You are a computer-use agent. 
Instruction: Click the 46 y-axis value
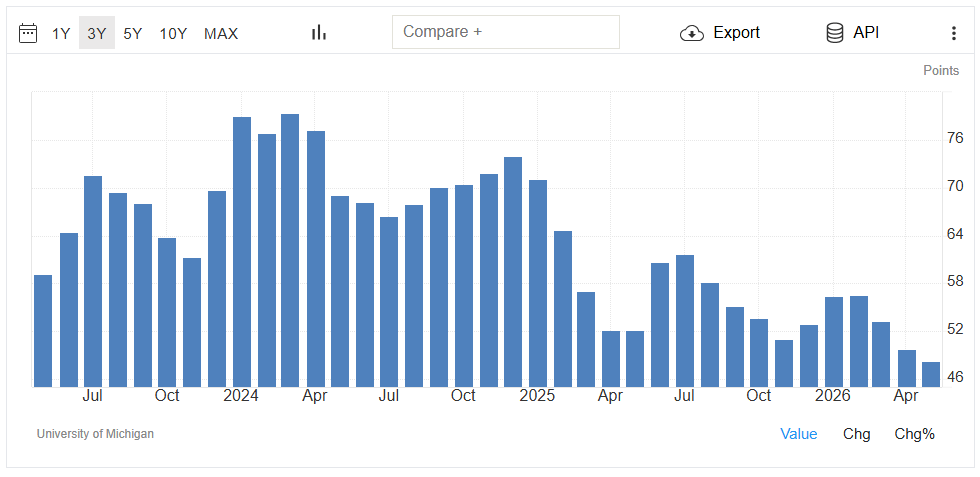pyautogui.click(x=954, y=377)
